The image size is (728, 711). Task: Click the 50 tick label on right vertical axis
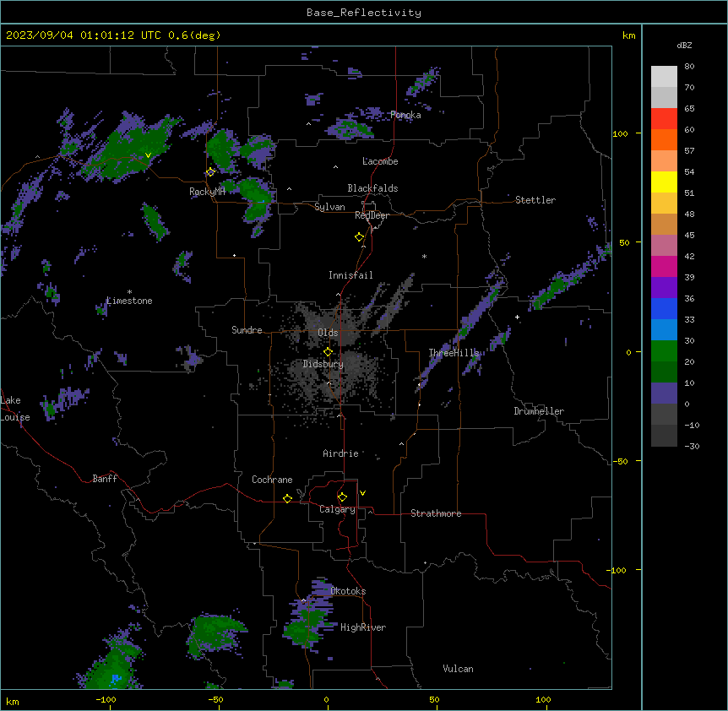pos(624,242)
